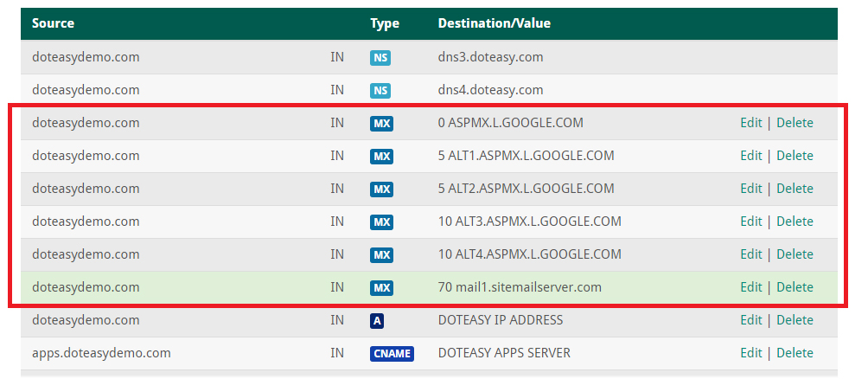868x379 pixels.
Task: Edit the 70 mail1.sitemailserver.com record
Action: (751, 287)
